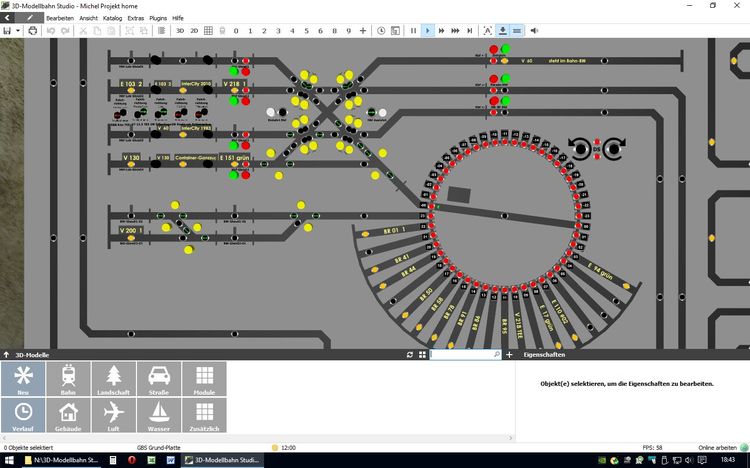
Task: Click the Print icon in the toolbar
Action: [x=33, y=31]
